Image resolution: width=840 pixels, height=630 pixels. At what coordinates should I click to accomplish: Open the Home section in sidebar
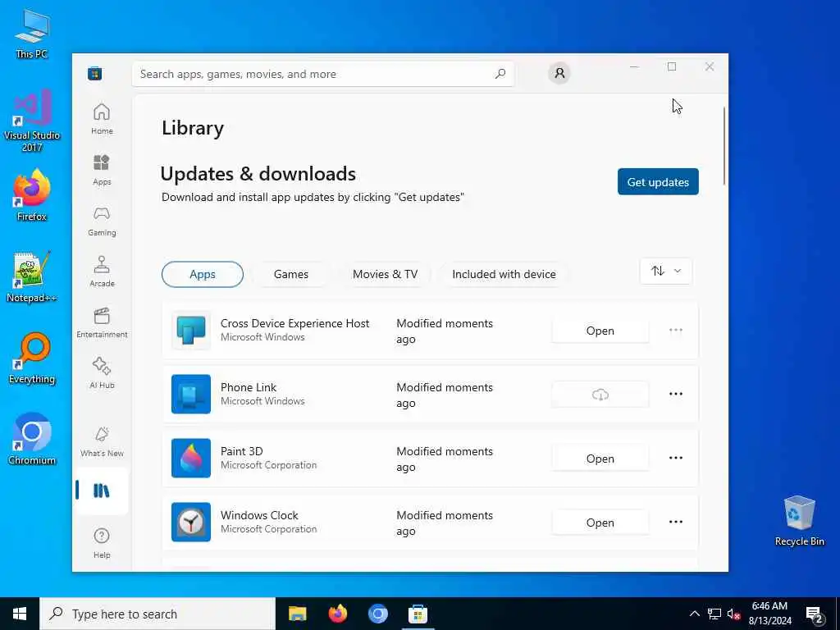click(102, 119)
